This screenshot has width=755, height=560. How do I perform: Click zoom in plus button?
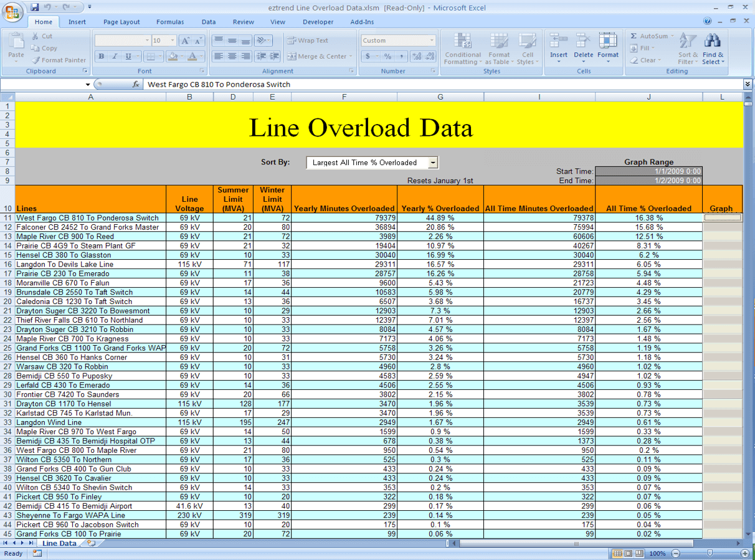[744, 553]
